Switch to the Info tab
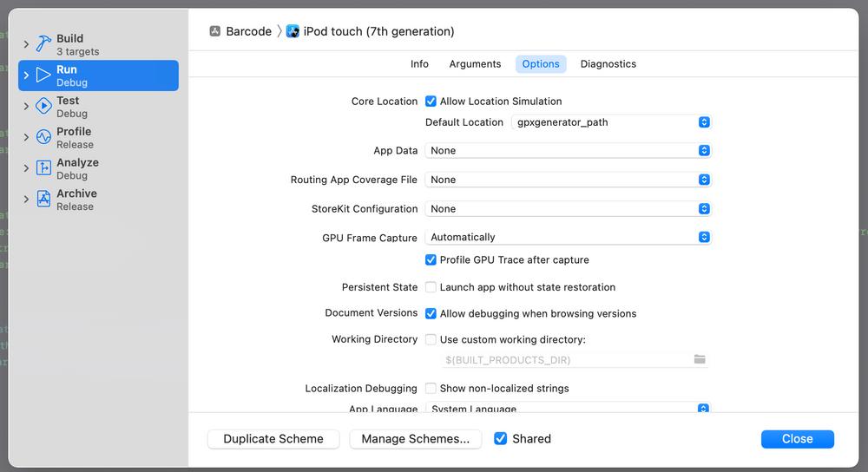The width and height of the screenshot is (868, 472). (x=419, y=64)
